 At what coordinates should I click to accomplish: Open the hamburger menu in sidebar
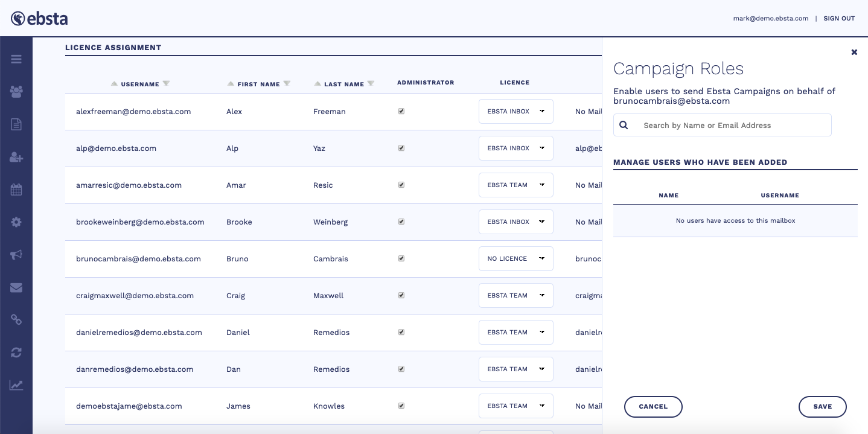pos(16,59)
